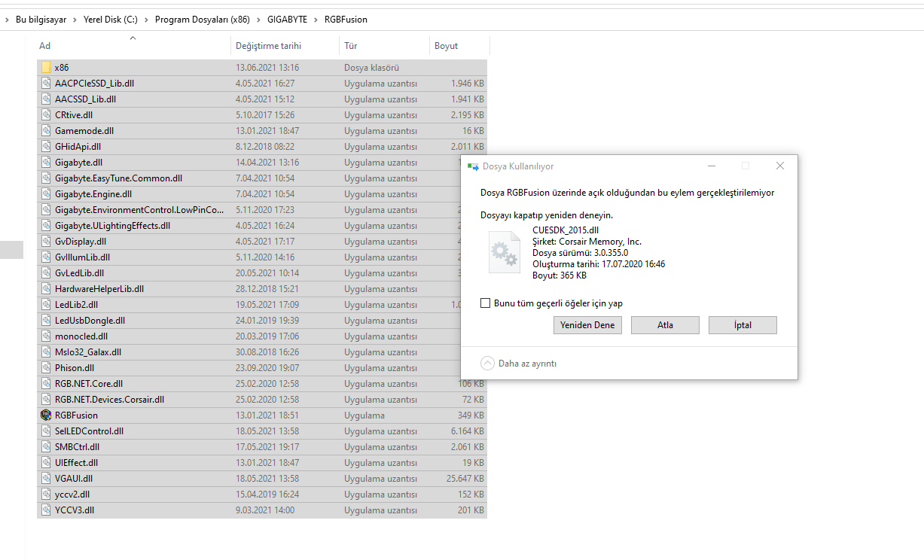This screenshot has width=924, height=560.
Task: Click the Gigabyte.EasyTune.Common.dll file icon
Action: [46, 178]
